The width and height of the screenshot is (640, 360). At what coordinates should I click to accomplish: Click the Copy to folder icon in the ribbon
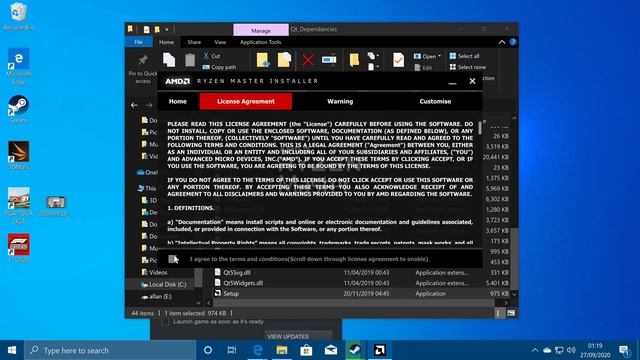pos(284,60)
